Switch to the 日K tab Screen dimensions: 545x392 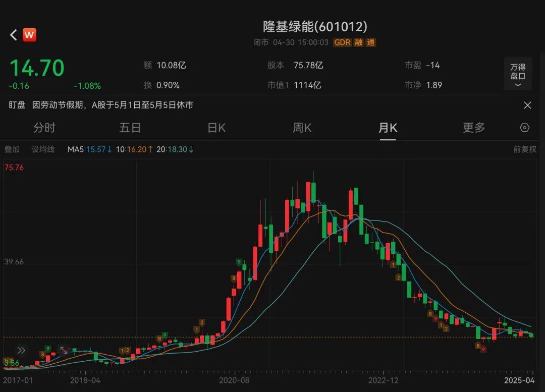[216, 128]
